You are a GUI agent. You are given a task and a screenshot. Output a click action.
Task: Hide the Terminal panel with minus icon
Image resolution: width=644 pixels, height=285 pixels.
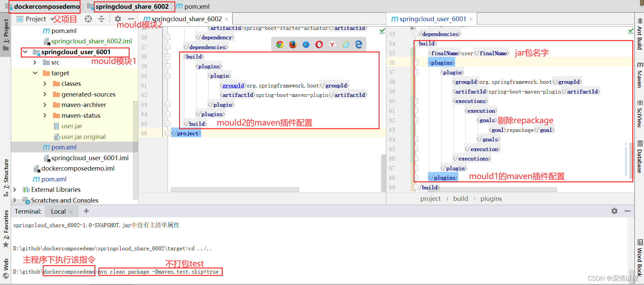point(628,211)
